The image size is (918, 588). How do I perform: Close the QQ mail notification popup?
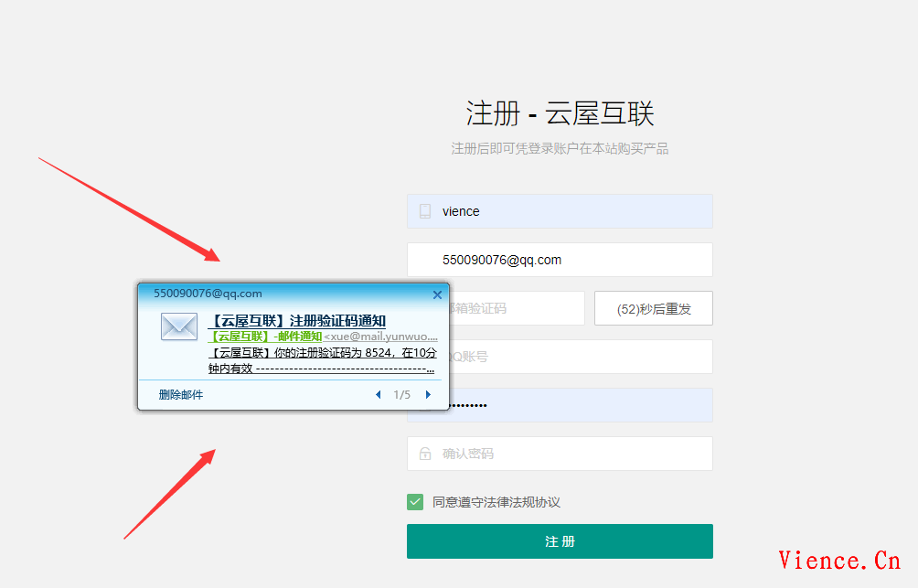pyautogui.click(x=437, y=294)
